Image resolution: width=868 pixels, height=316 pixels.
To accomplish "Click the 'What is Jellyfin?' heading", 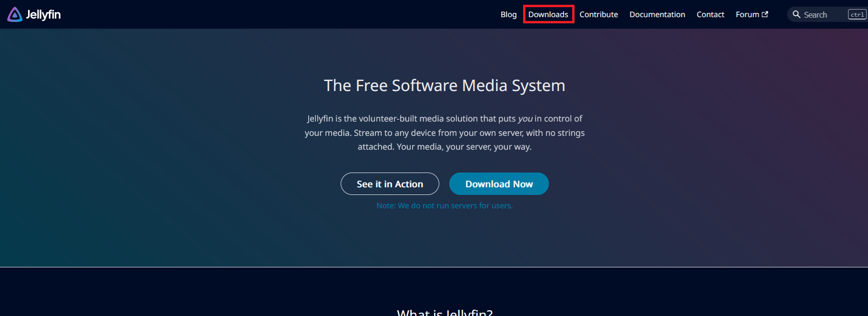I will click(x=444, y=312).
